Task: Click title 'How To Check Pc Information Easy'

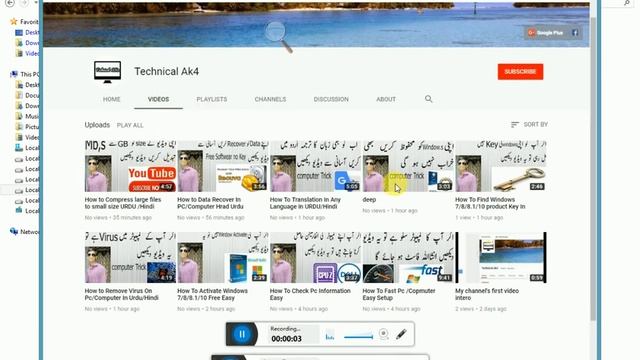Action: (x=310, y=294)
